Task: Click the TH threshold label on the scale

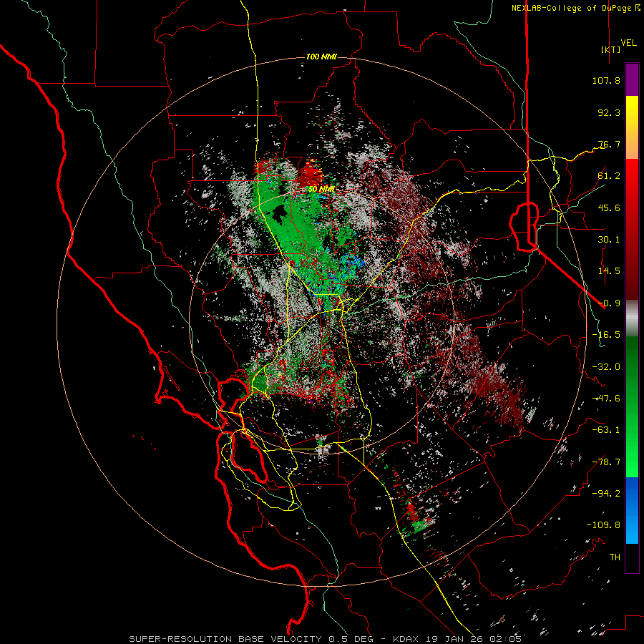Action: [x=615, y=557]
